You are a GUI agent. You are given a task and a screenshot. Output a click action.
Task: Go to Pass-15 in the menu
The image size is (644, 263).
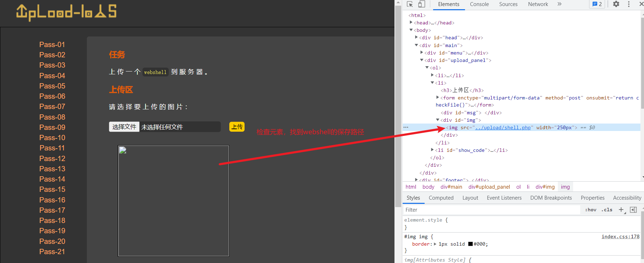[x=52, y=189]
